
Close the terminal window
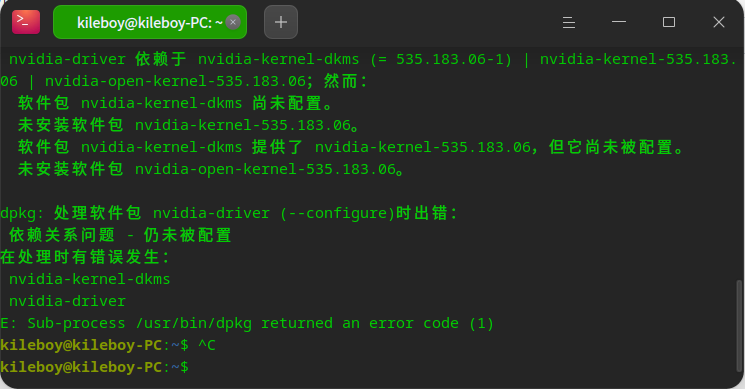click(719, 22)
